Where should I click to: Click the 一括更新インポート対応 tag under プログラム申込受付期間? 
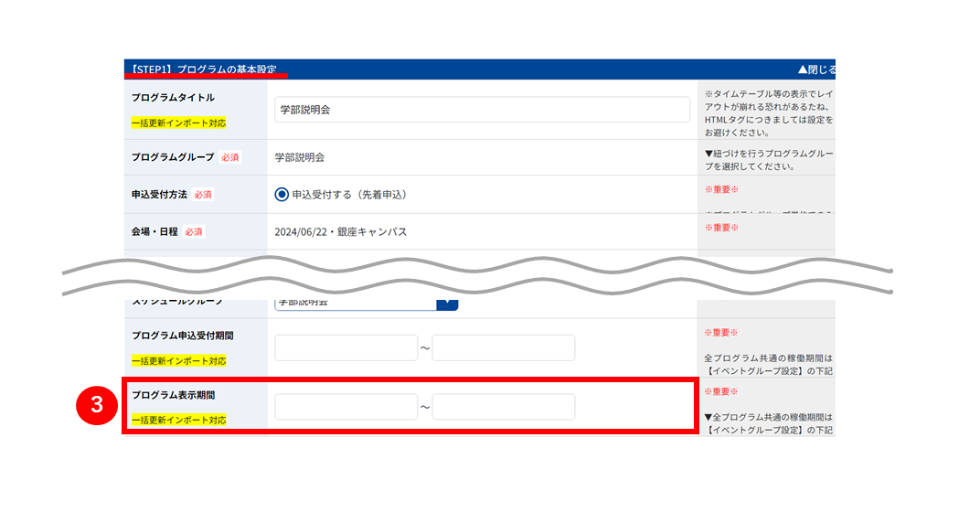(179, 361)
